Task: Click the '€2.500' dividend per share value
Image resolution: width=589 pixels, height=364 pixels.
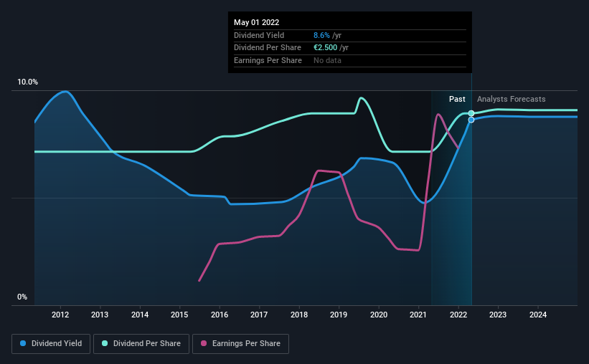Action: click(325, 48)
